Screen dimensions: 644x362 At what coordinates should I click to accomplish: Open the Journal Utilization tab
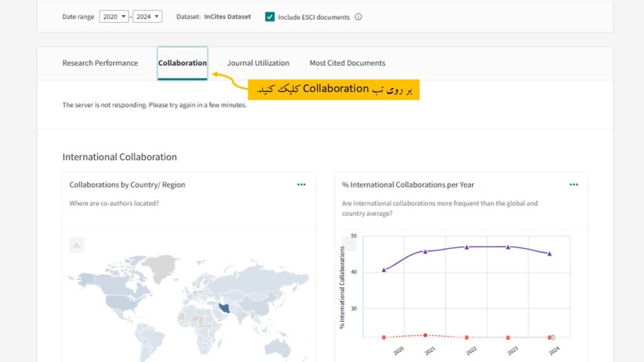[x=258, y=63]
